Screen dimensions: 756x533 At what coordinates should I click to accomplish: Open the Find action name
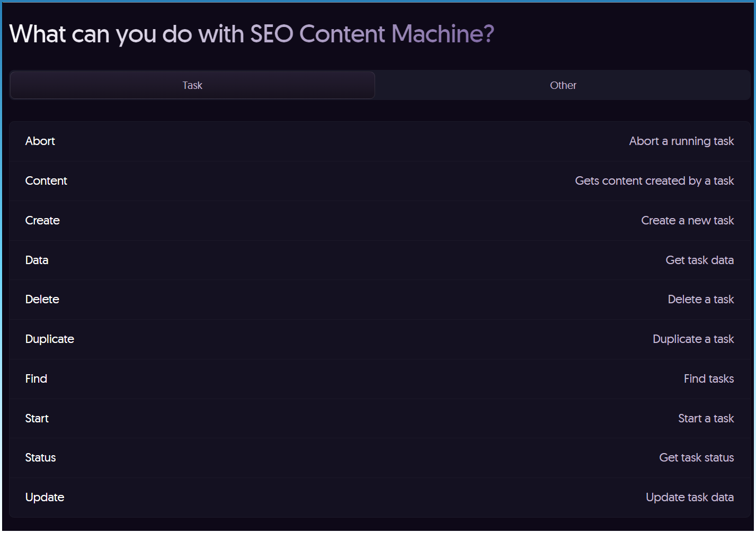tap(36, 378)
